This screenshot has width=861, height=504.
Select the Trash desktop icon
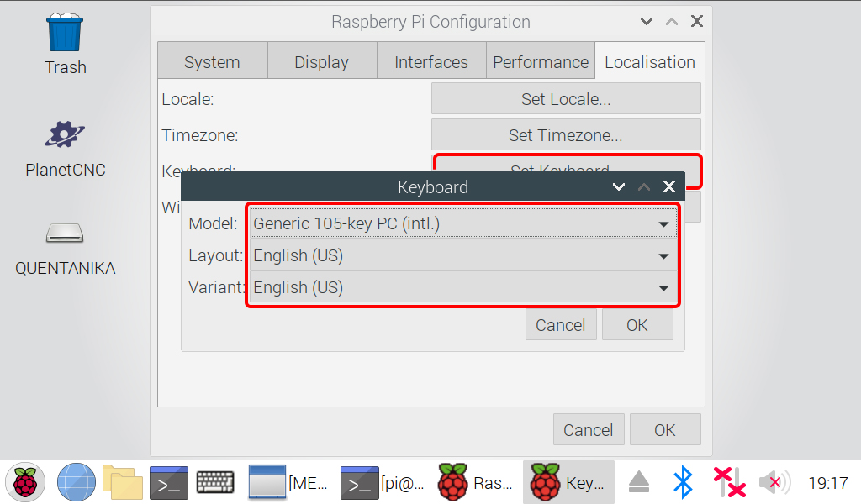click(66, 44)
